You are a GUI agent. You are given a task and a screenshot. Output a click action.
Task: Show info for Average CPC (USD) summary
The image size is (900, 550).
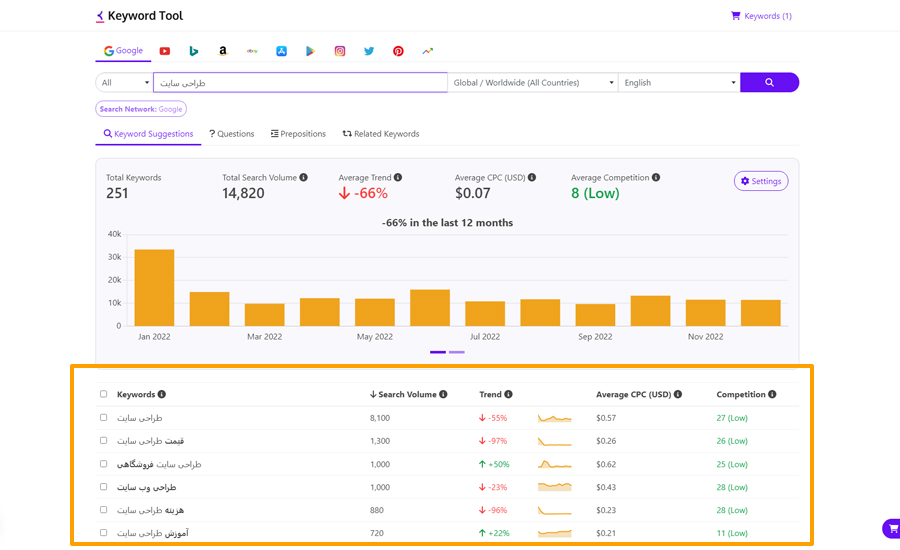click(x=532, y=177)
